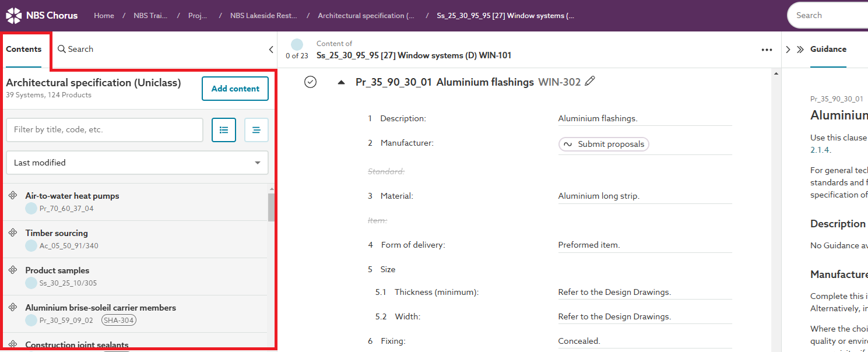Click avatar beside Ss_30_25_10/305

(31, 283)
